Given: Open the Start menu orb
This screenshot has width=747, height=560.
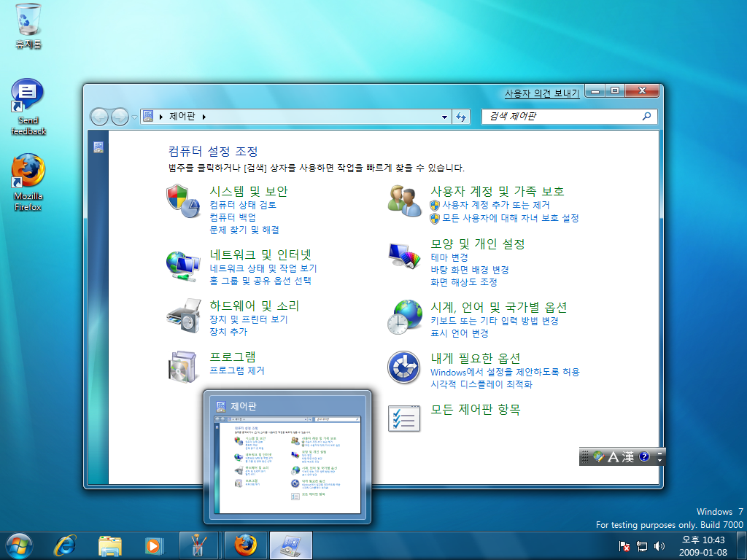Looking at the screenshot, I should point(19,545).
